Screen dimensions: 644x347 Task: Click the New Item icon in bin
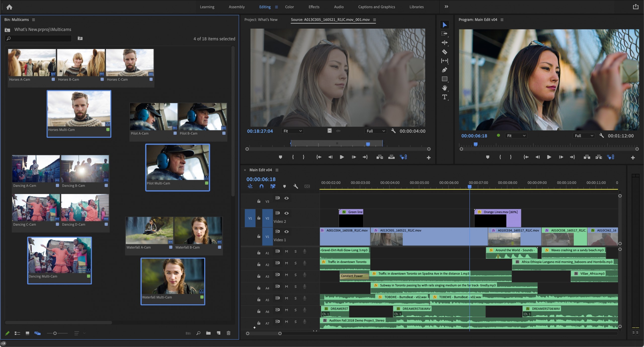coord(218,333)
